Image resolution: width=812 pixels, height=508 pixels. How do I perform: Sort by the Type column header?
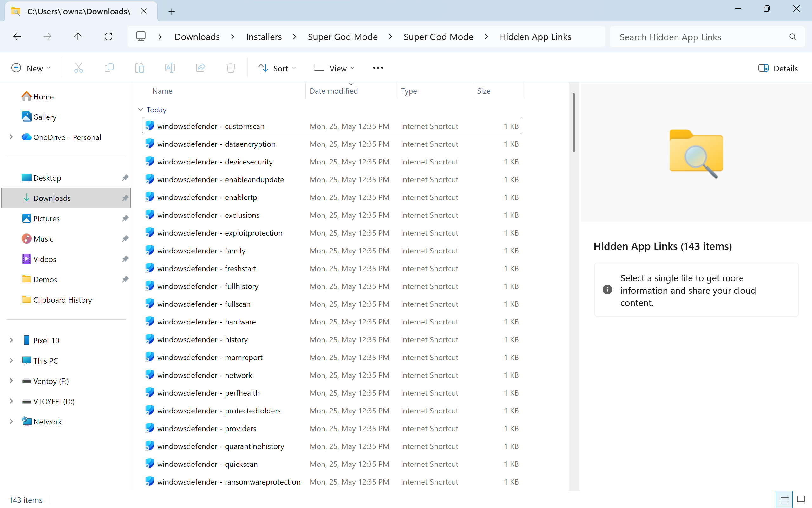point(435,91)
